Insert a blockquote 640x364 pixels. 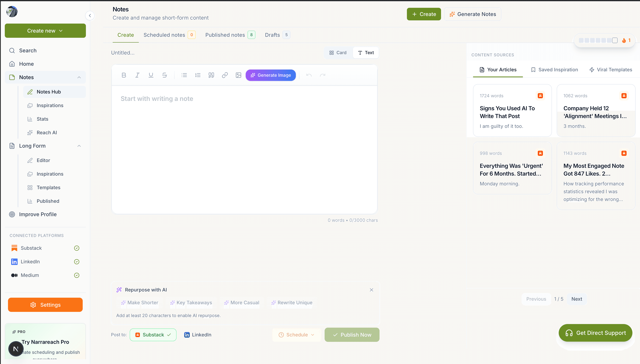tap(211, 75)
